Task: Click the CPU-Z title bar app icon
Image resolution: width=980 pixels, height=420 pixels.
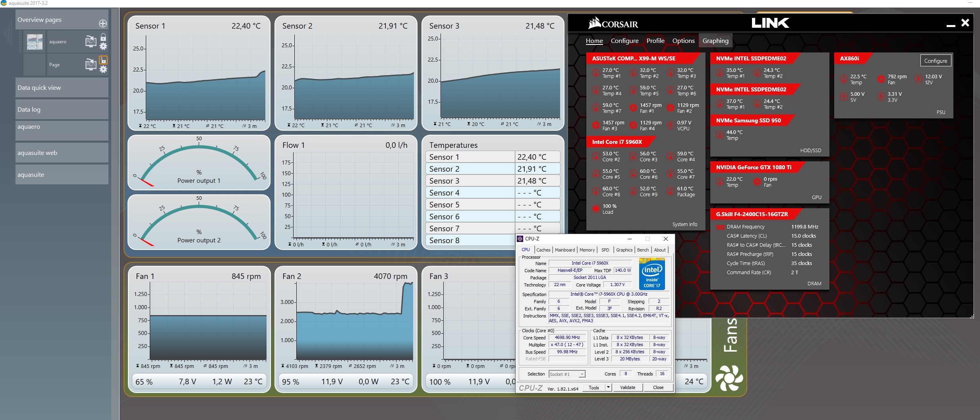Action: click(520, 239)
